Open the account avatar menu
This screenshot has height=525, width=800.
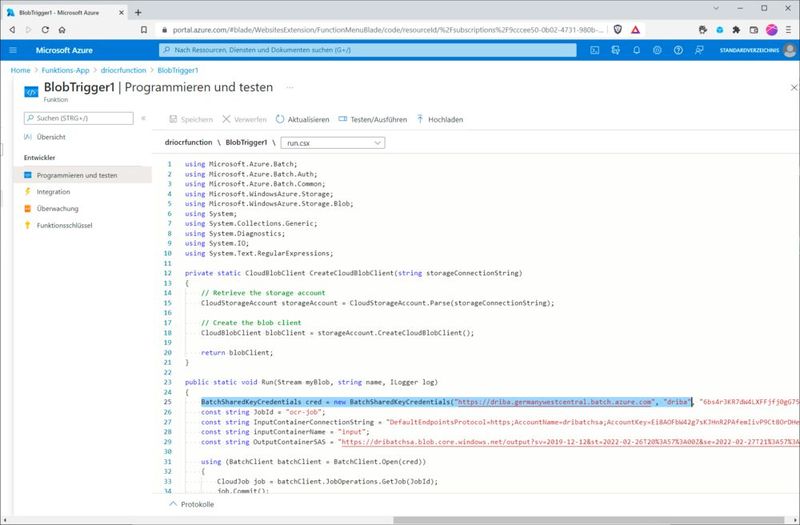click(790, 50)
